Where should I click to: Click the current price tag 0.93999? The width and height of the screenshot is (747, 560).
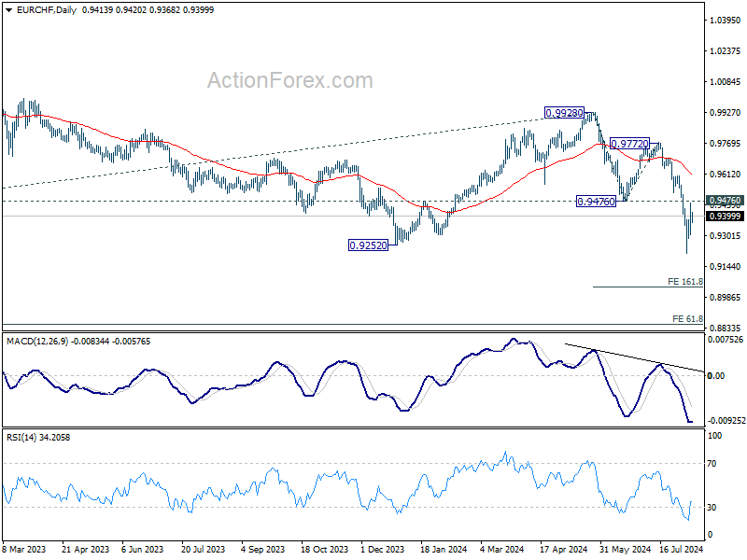(x=725, y=217)
